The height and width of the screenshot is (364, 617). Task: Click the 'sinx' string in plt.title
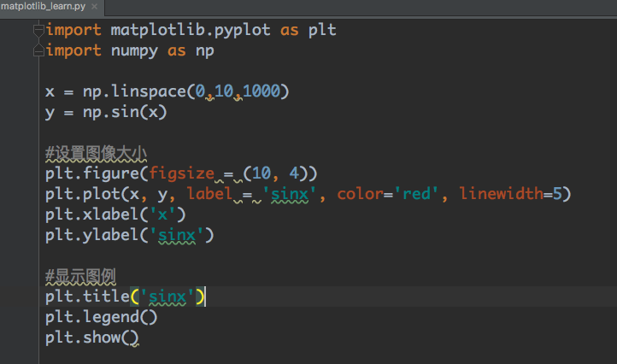click(x=167, y=296)
